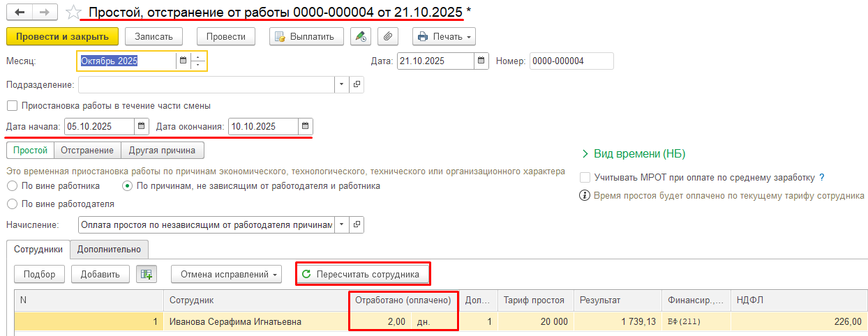The height and width of the screenshot is (336, 868).
Task: Click the info icon about простой payment
Action: point(585,196)
